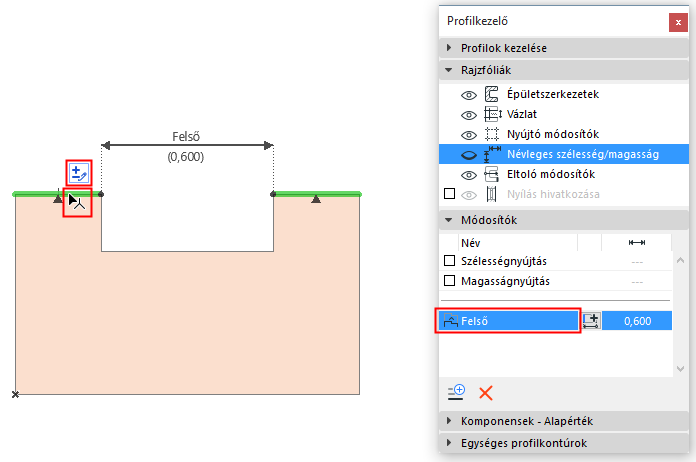Image resolution: width=696 pixels, height=462 pixels.
Task: Select the Felső offset modifier row
Action: click(508, 320)
